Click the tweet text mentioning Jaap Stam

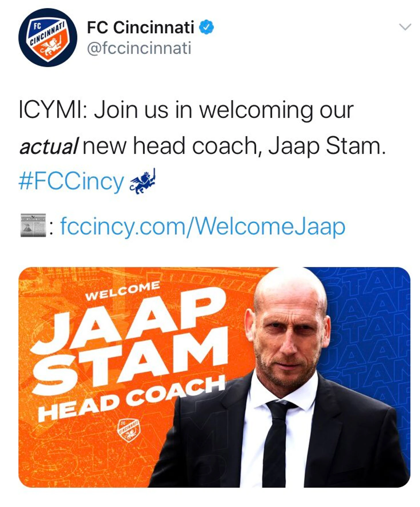click(x=201, y=128)
